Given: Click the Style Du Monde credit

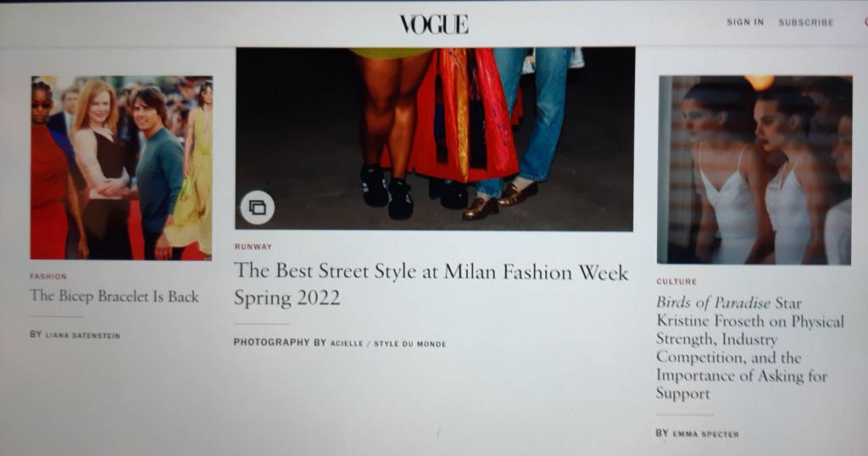Looking at the screenshot, I should point(409,344).
